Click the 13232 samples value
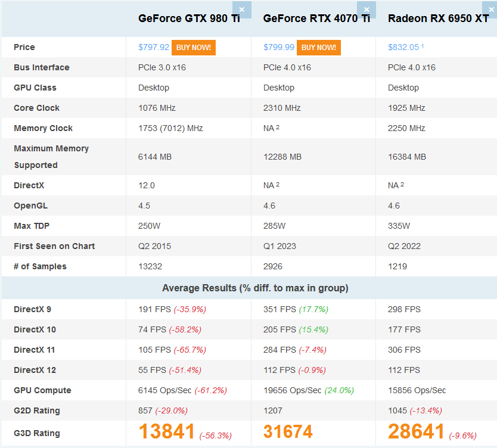The width and height of the screenshot is (497, 448). [150, 266]
